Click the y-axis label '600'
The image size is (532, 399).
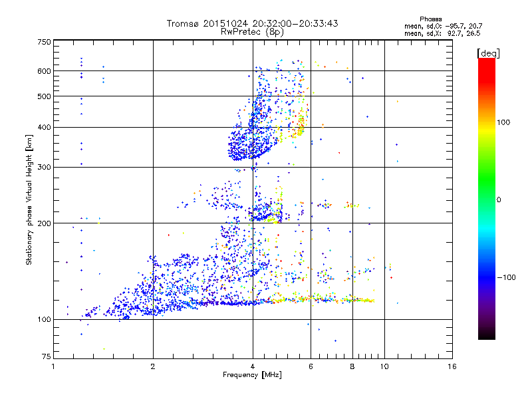[45, 71]
